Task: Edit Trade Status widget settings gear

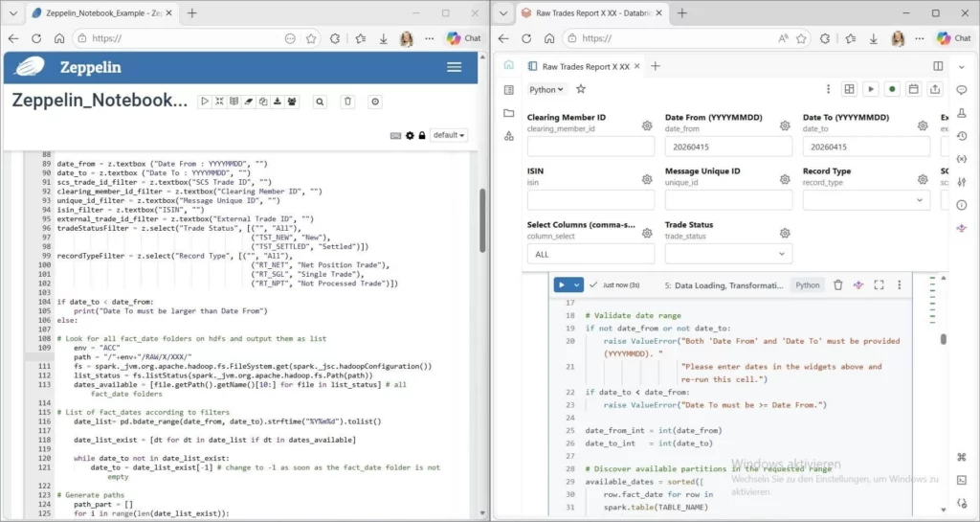Action: (785, 233)
